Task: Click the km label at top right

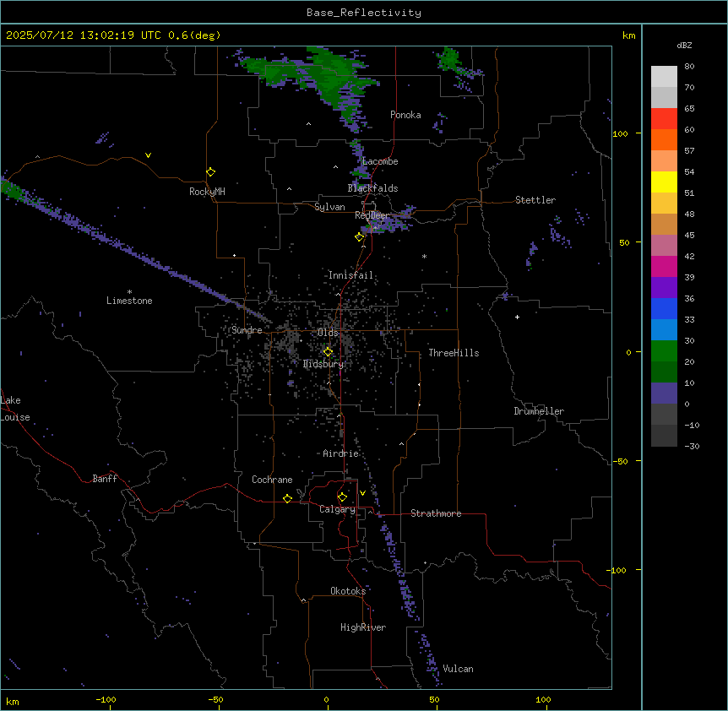Action: 628,35
